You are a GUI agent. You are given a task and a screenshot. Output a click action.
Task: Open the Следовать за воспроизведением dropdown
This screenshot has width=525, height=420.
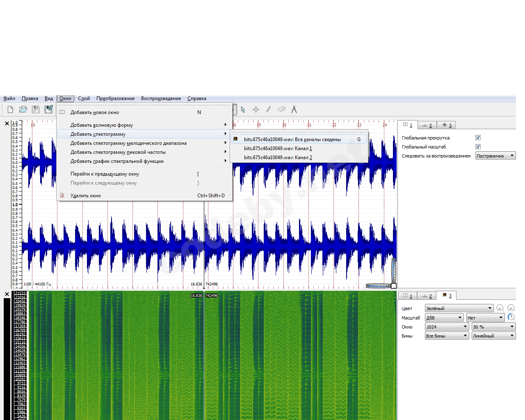(x=495, y=156)
